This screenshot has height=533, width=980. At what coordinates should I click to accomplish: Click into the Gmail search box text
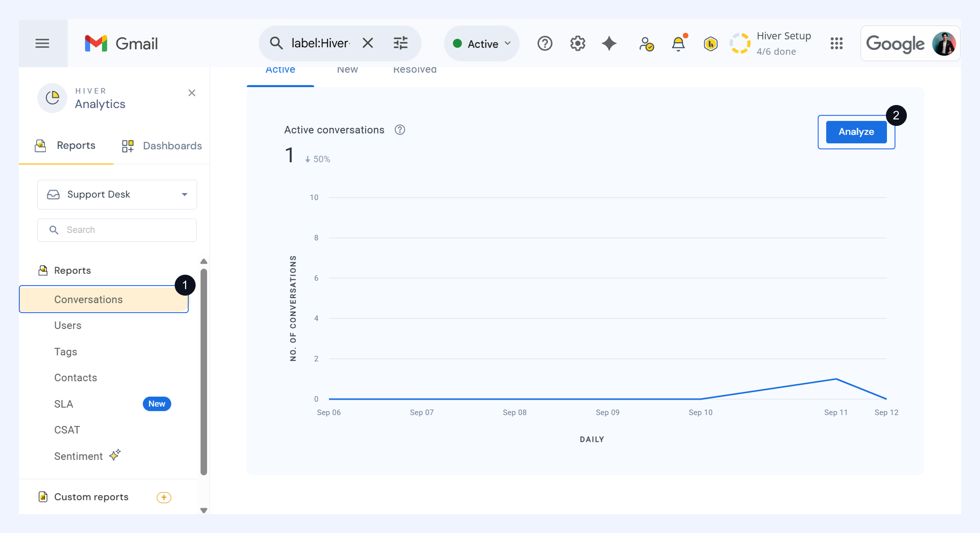coord(321,43)
